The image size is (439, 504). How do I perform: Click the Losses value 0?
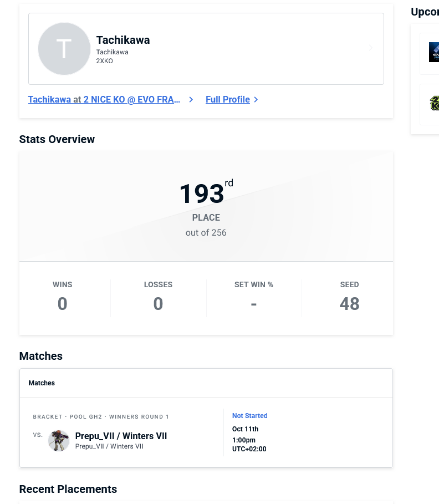pyautogui.click(x=158, y=304)
